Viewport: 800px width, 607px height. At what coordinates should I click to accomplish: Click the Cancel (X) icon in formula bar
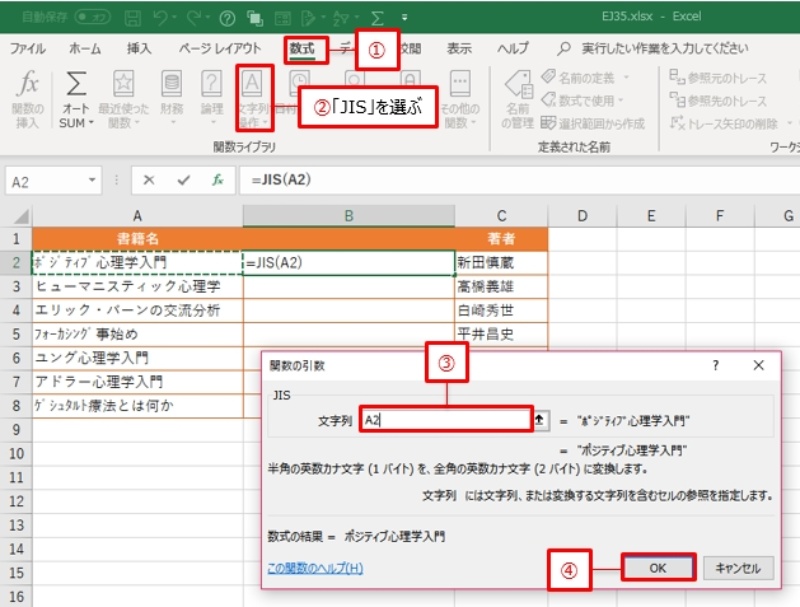tap(148, 180)
